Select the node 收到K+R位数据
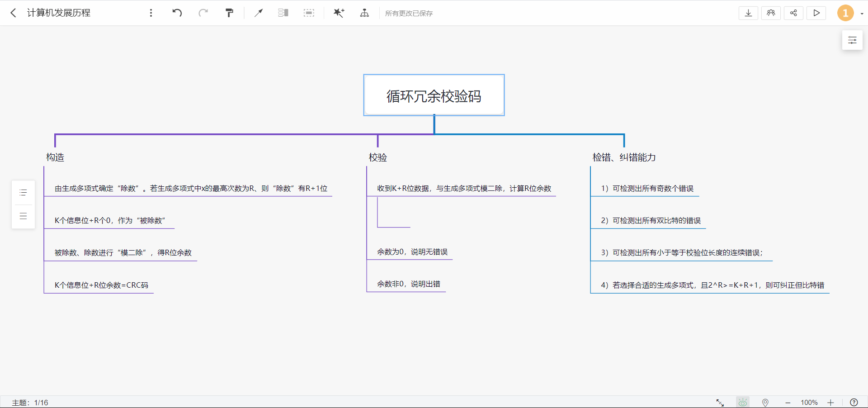 [x=464, y=189]
